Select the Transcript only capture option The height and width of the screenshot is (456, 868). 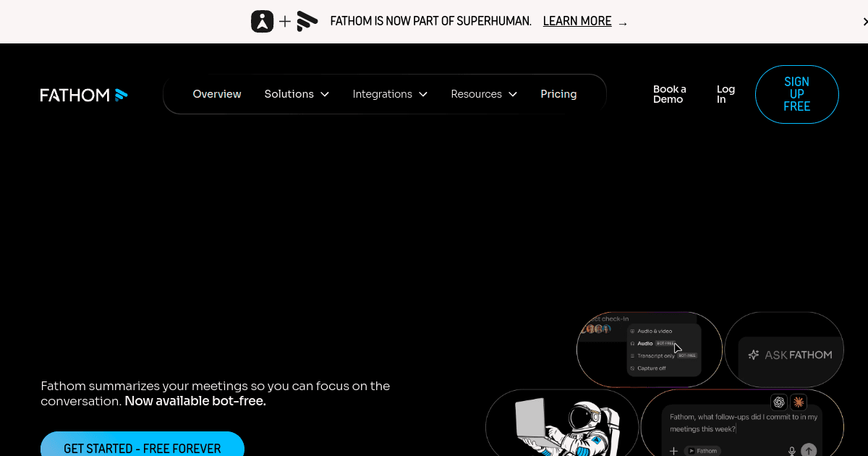pos(663,355)
